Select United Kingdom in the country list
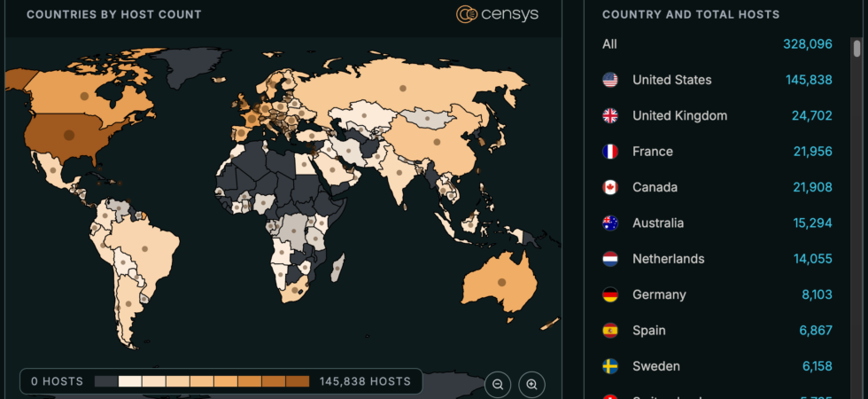The image size is (868, 399). pos(717,116)
